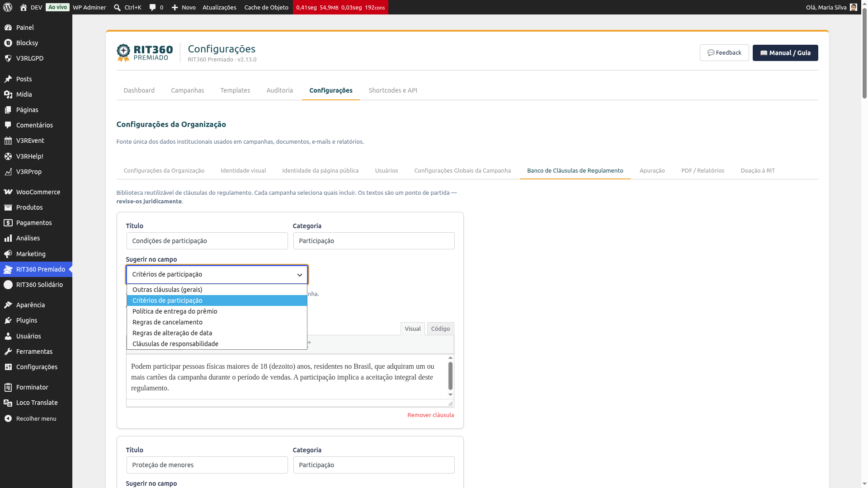Open the Aparência paintbrush icon
Image resolution: width=868 pixels, height=488 pixels.
(8, 305)
